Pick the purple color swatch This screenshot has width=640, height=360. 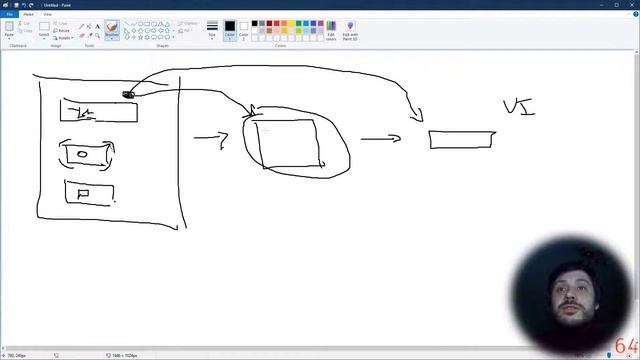(x=321, y=23)
